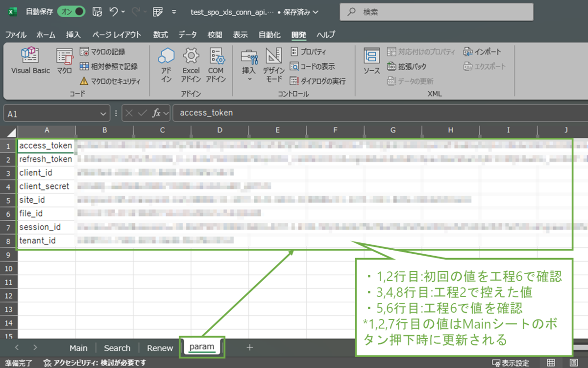
Task: Open Display Settings in status bar
Action: point(511,363)
